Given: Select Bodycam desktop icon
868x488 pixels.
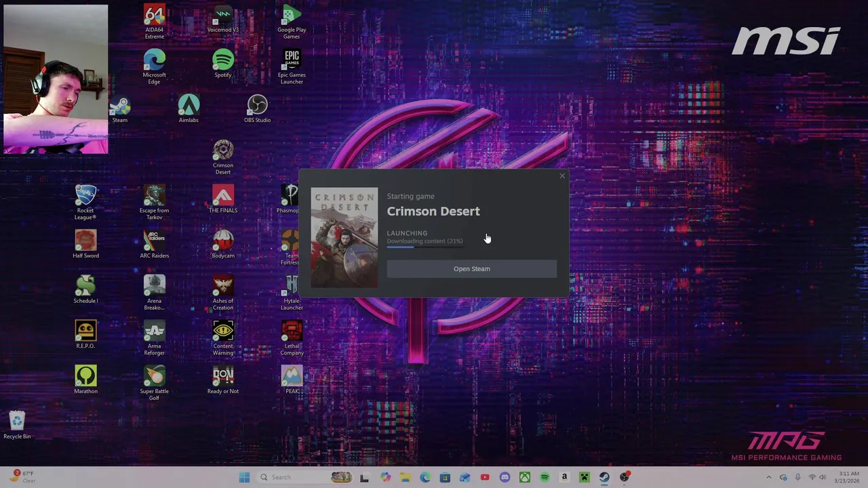Looking at the screenshot, I should click(222, 245).
